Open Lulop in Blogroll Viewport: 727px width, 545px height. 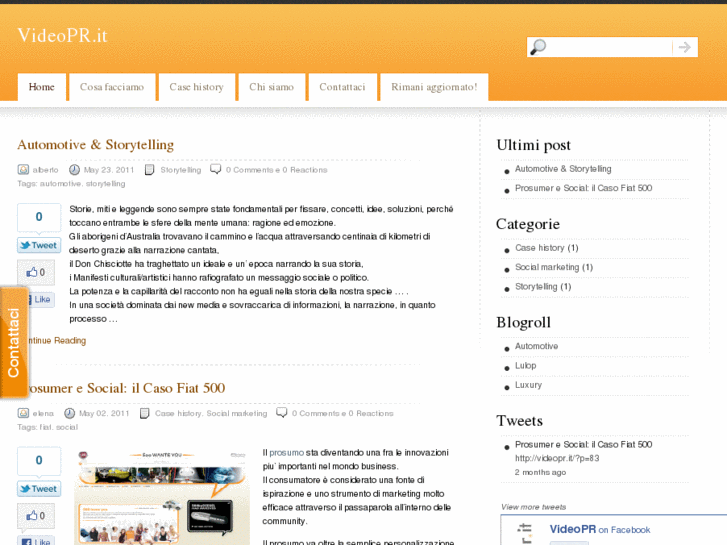coord(525,366)
